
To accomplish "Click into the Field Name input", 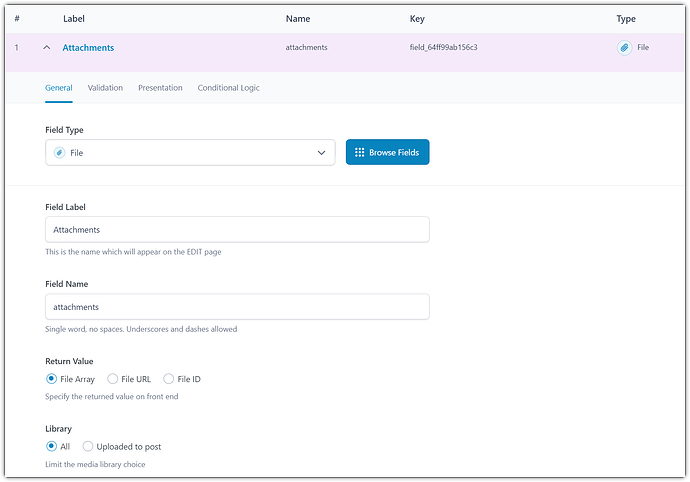I will (237, 307).
